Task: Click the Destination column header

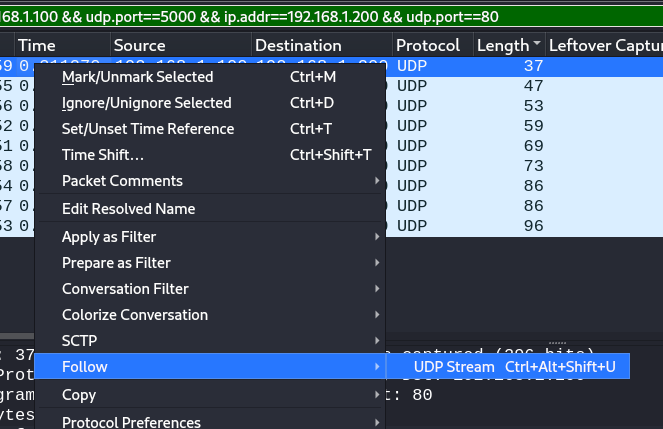Action: [x=297, y=45]
